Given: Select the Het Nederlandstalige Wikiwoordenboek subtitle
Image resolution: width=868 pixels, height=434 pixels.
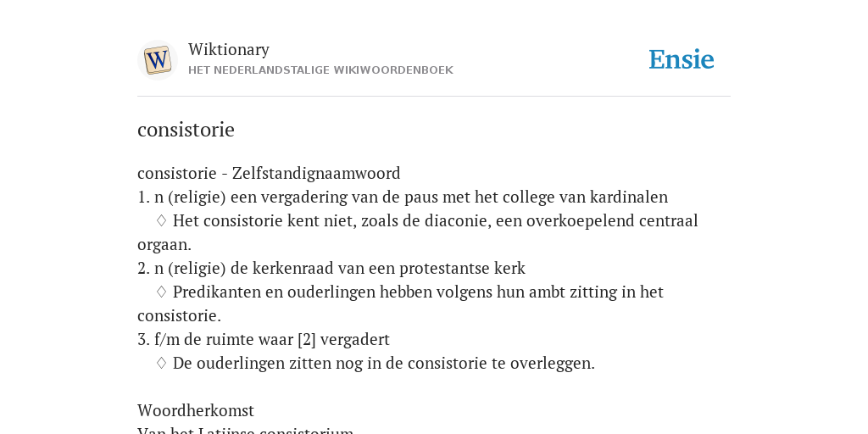Looking at the screenshot, I should 320,70.
